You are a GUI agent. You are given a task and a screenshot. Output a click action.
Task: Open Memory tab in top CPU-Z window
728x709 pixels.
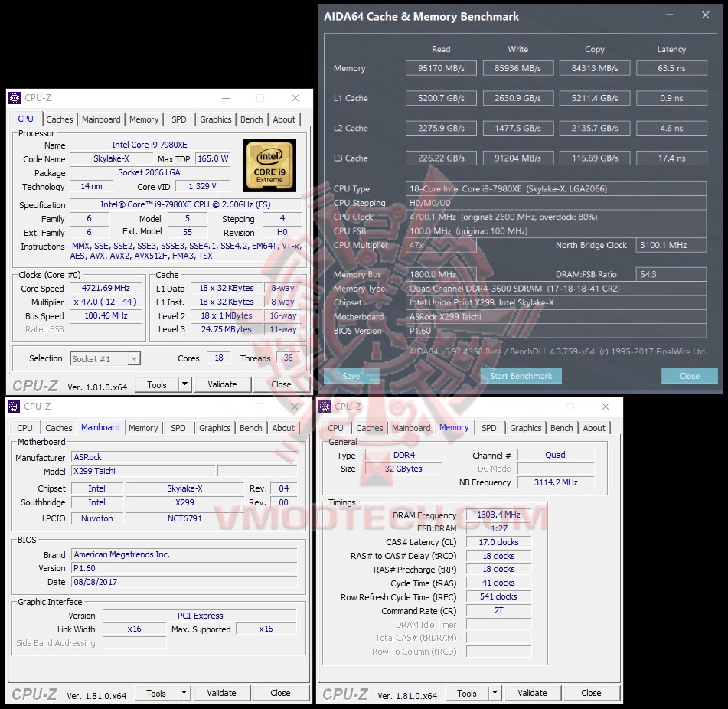click(144, 119)
